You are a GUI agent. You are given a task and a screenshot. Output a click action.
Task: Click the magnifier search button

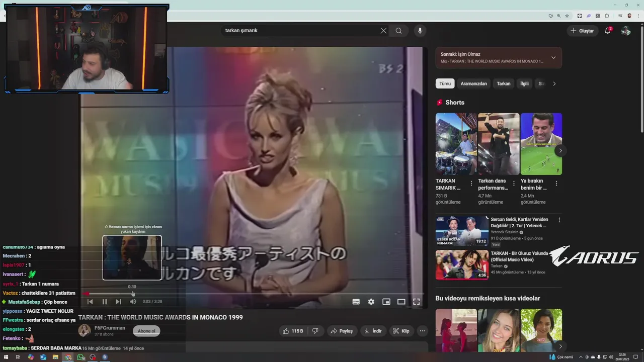tap(398, 31)
